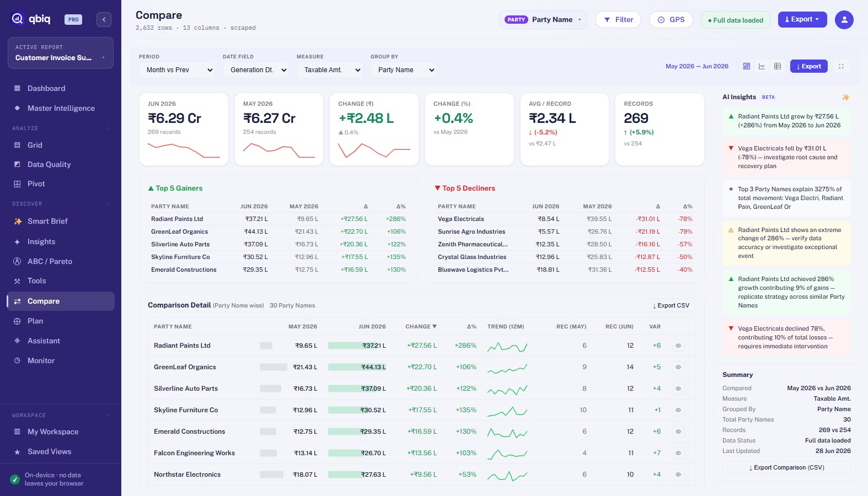This screenshot has height=496, width=868.
Task: Open the user profile avatar
Action: (844, 20)
